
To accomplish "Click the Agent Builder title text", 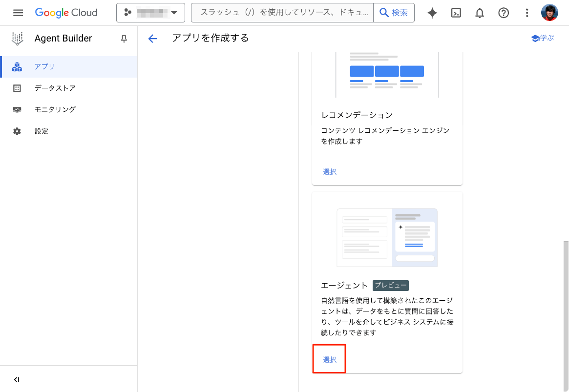I will point(63,39).
